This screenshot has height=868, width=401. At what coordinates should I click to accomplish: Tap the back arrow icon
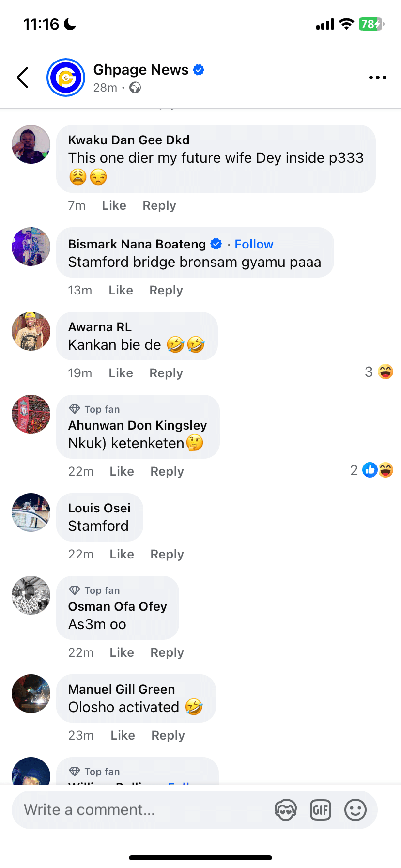click(23, 77)
